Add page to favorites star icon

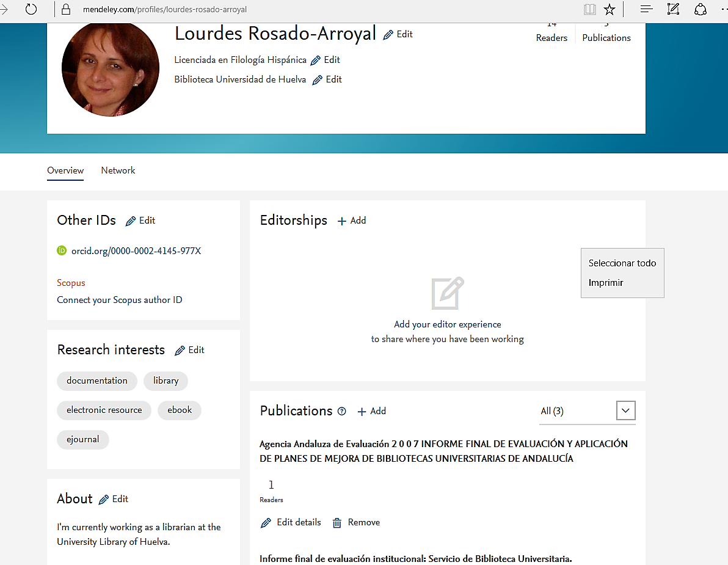610,9
